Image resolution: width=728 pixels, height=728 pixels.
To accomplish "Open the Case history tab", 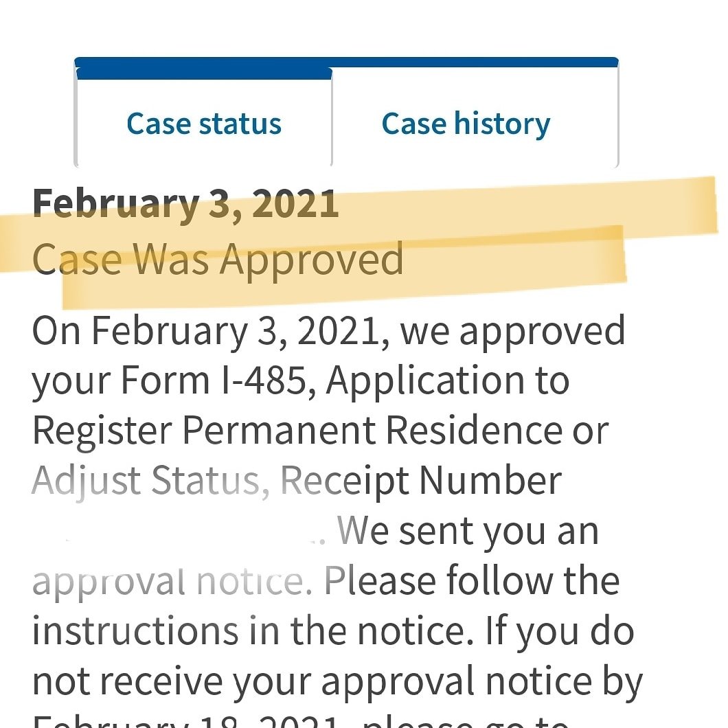I will click(x=466, y=124).
